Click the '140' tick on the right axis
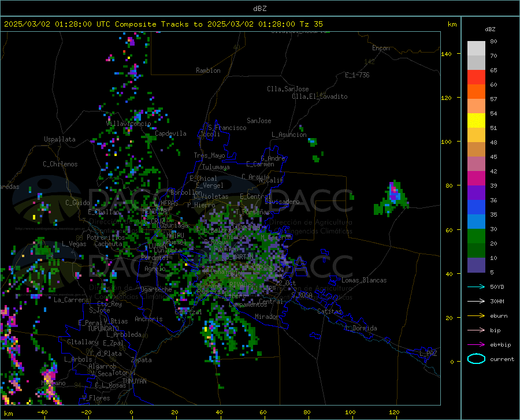520x420 pixels. tap(446, 54)
